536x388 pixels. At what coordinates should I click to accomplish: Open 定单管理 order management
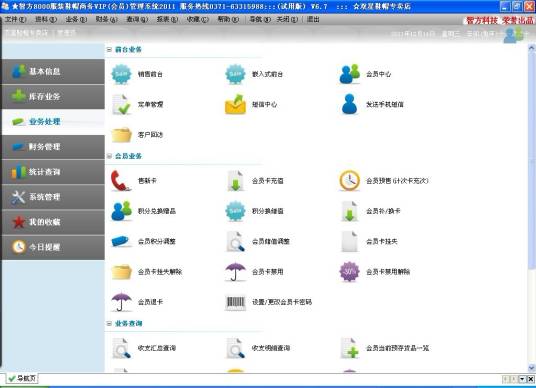click(137, 104)
